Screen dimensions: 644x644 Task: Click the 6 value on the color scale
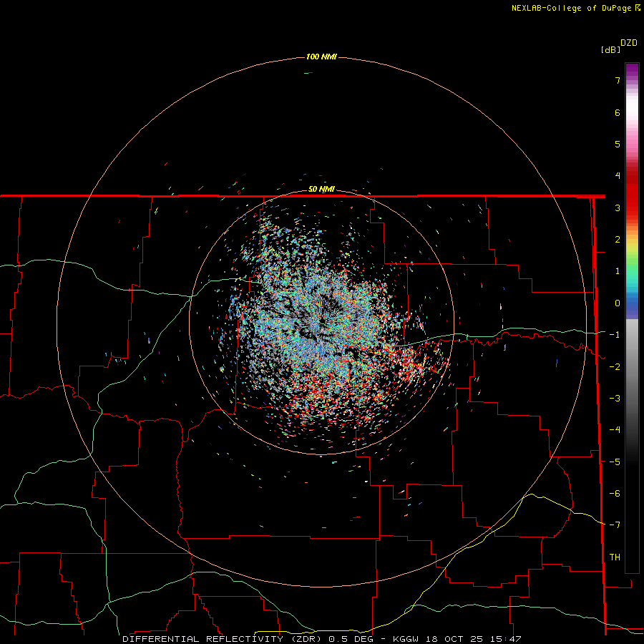(x=618, y=113)
